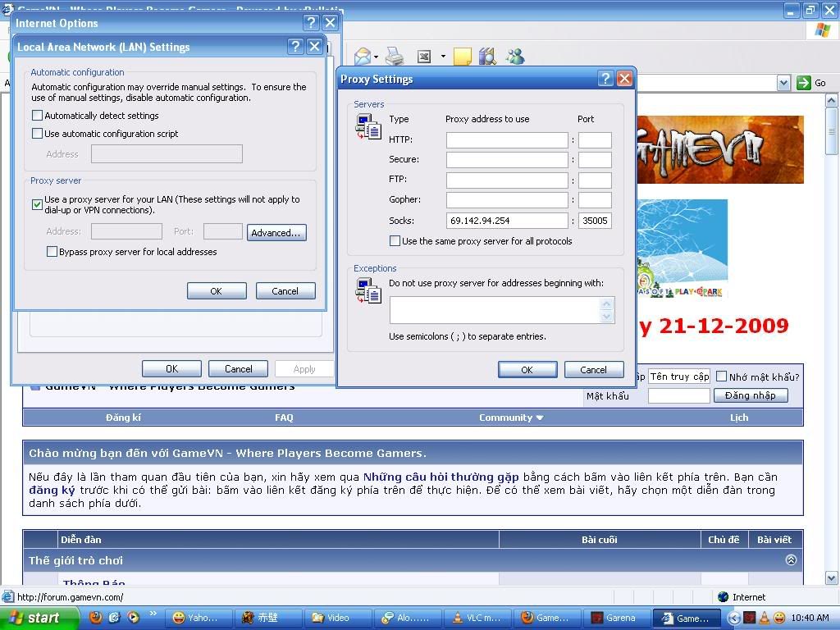The width and height of the screenshot is (840, 630).
Task: Click the Gopher proxy address field
Action: click(507, 200)
